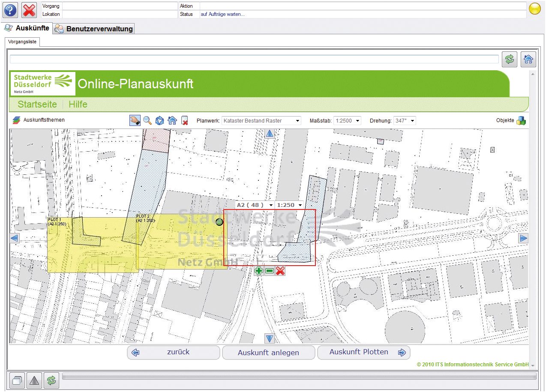Add a plot frame with the green plus icon
The height and width of the screenshot is (392, 546).
(x=259, y=271)
